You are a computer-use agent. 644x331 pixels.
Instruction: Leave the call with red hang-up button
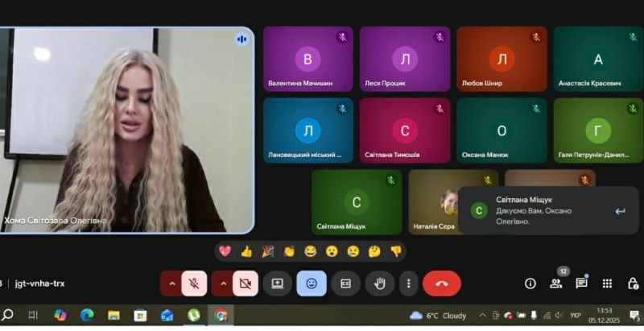pos(442,283)
